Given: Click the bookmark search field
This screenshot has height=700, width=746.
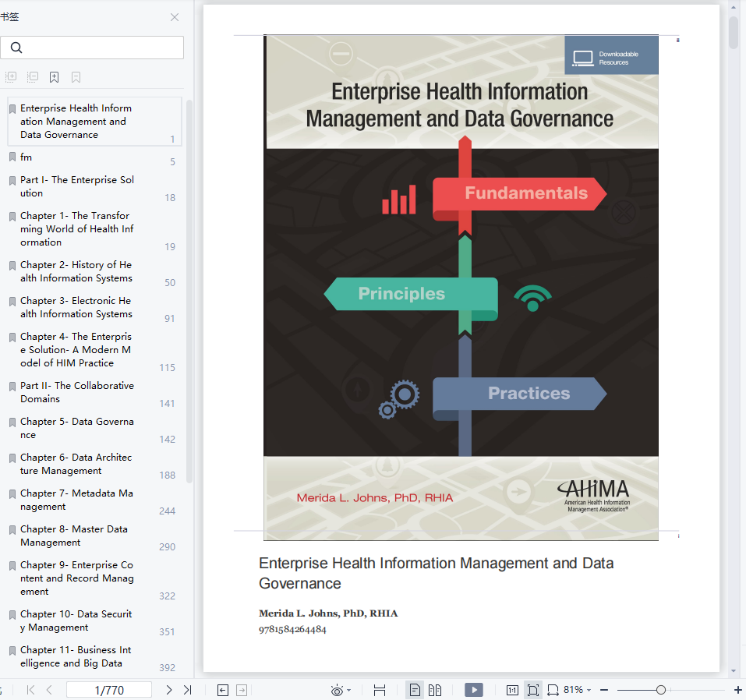Looking at the screenshot, I should pos(92,48).
